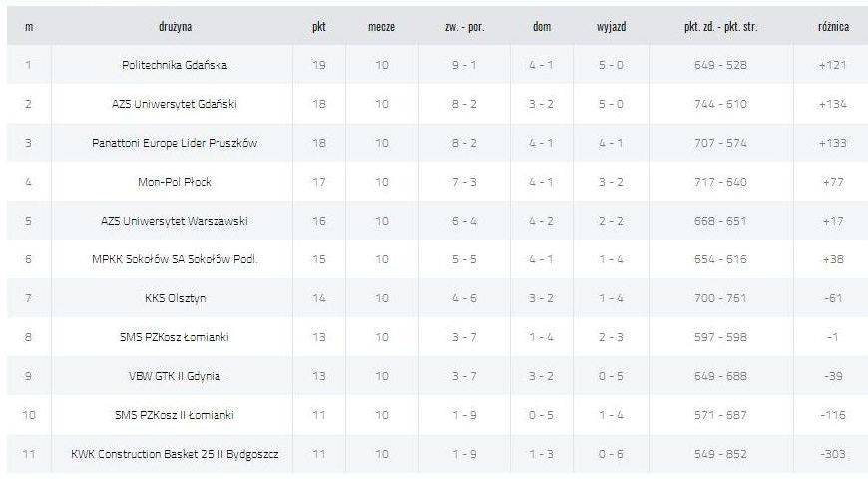This screenshot has height=489, width=868.
Task: Click the mecze column header
Action: (381, 26)
